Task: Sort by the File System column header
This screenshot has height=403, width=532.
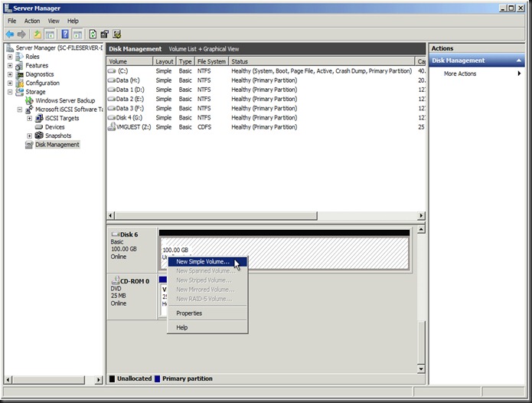Action: [x=211, y=61]
